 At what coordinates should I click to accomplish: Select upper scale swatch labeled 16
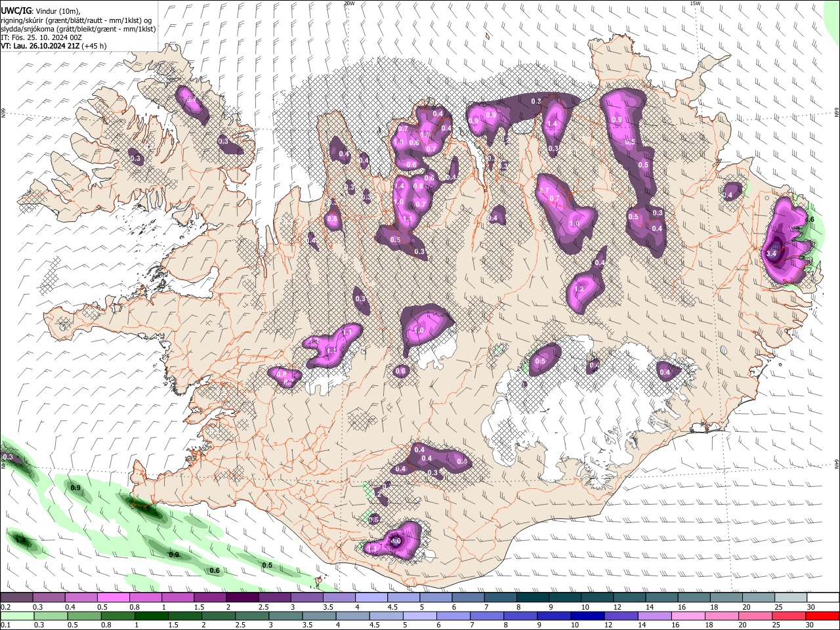[694, 598]
